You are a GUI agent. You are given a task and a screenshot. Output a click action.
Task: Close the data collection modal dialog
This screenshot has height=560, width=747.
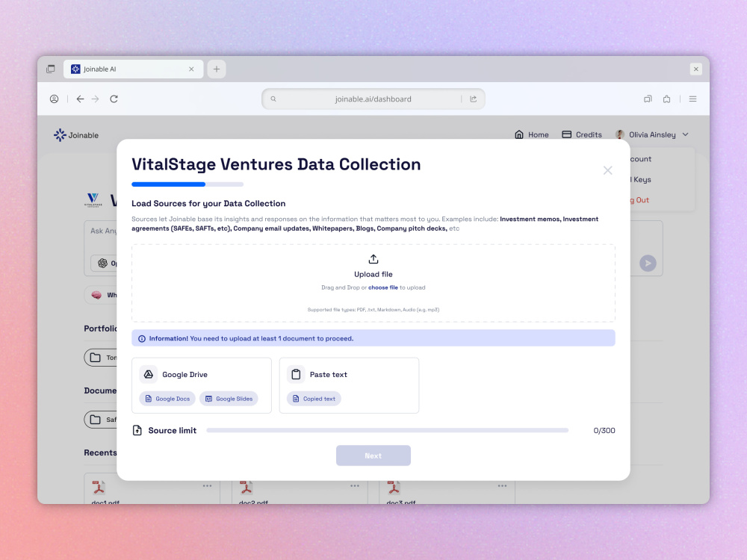click(607, 170)
